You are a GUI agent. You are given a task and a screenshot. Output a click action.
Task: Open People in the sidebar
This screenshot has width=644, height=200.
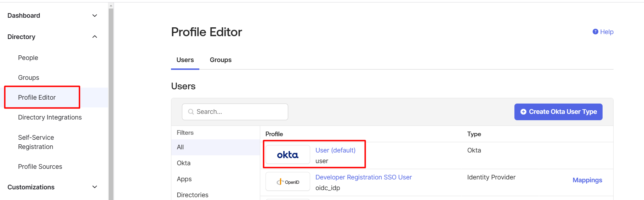pyautogui.click(x=28, y=58)
